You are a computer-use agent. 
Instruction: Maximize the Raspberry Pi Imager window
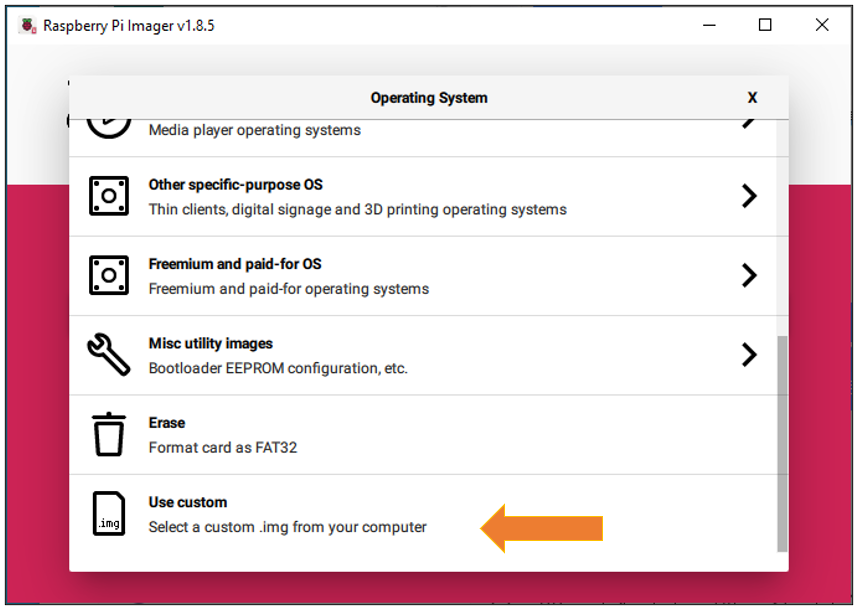(x=765, y=25)
